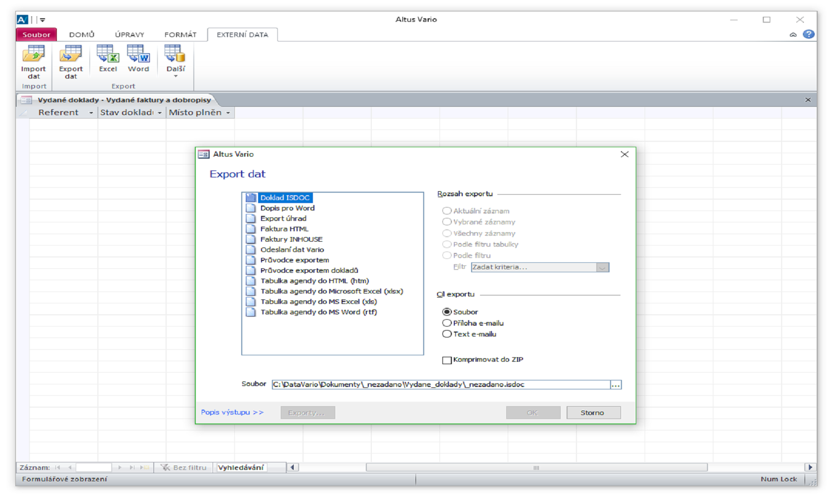
Task: Click the Export dat dialog icon
Action: coord(204,155)
